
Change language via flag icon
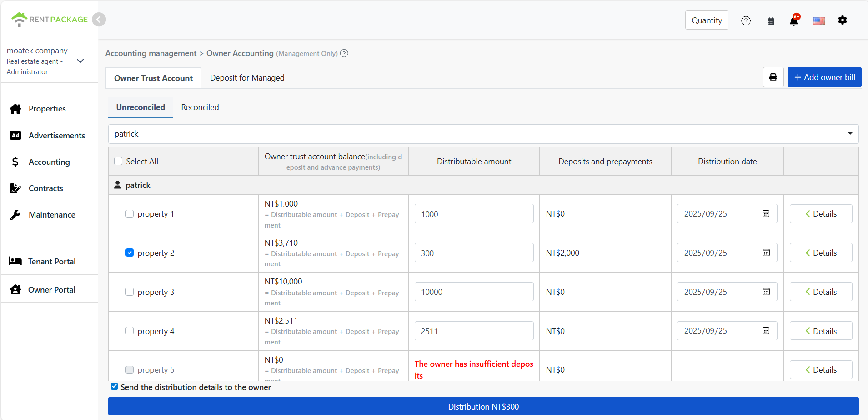pyautogui.click(x=818, y=20)
